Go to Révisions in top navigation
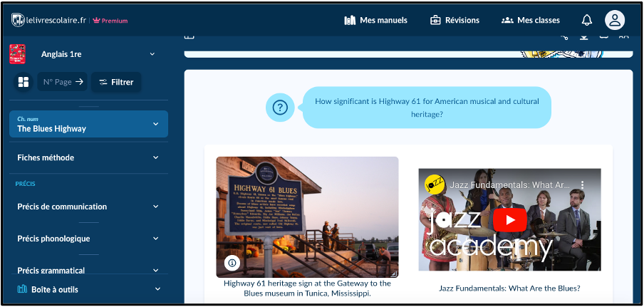The width and height of the screenshot is (644, 307). (x=455, y=20)
